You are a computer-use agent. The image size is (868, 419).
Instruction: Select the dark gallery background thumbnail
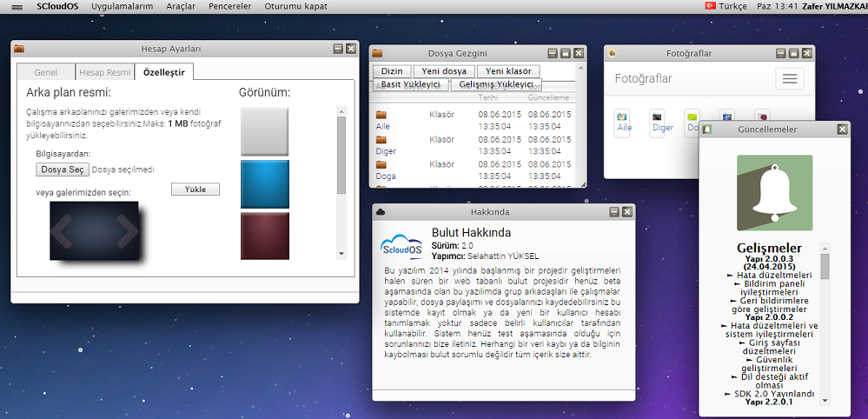pos(94,231)
